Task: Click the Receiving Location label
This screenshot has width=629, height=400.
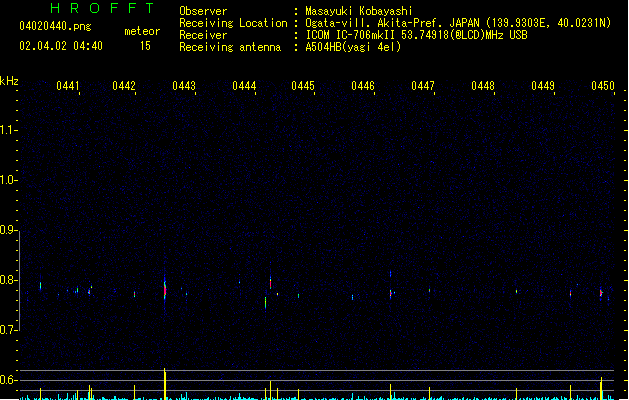Action: pos(233,23)
